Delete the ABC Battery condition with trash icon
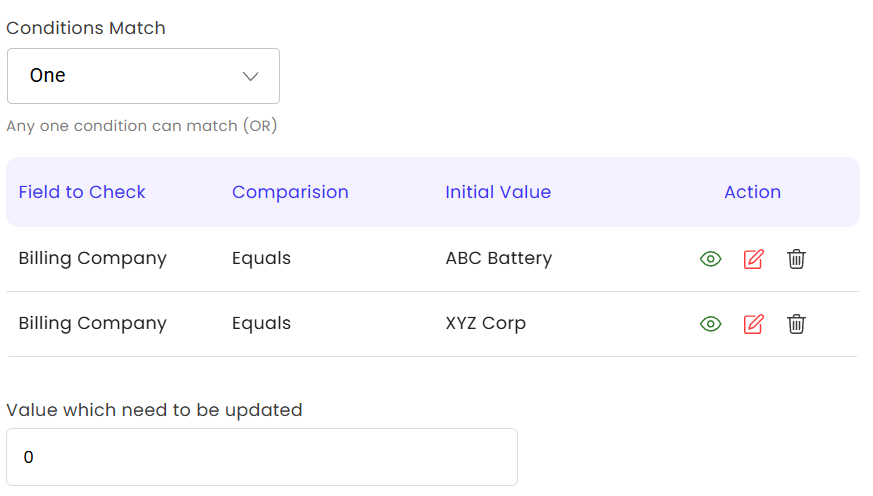Image resolution: width=873 pixels, height=496 pixels. click(x=796, y=259)
